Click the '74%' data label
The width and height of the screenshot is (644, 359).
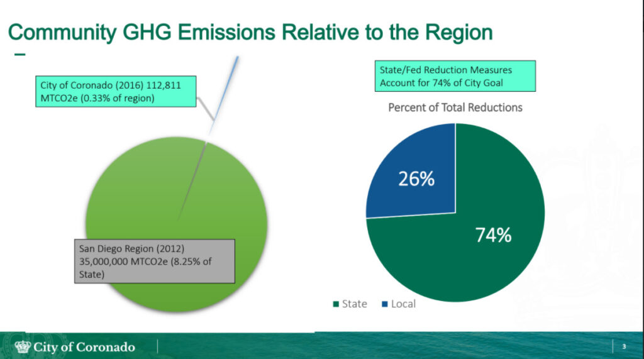(x=492, y=235)
